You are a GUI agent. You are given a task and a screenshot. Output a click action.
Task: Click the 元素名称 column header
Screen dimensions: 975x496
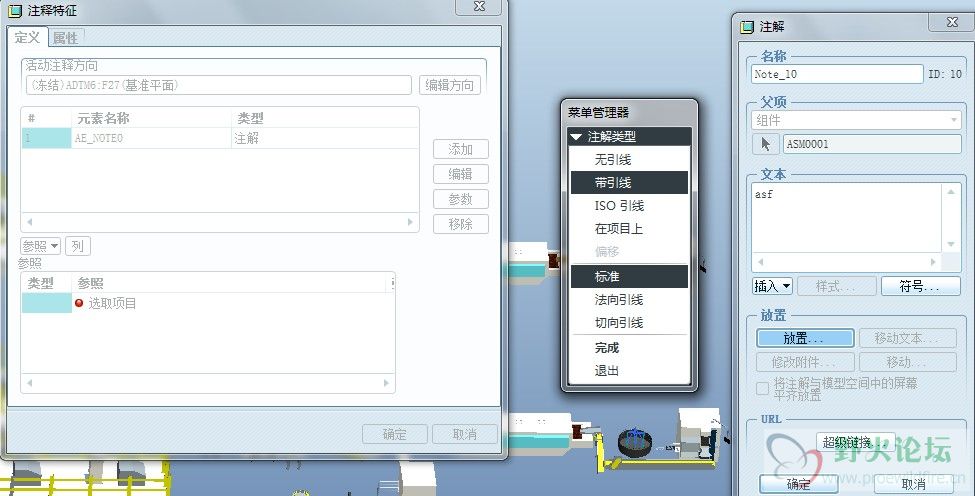[x=151, y=118]
